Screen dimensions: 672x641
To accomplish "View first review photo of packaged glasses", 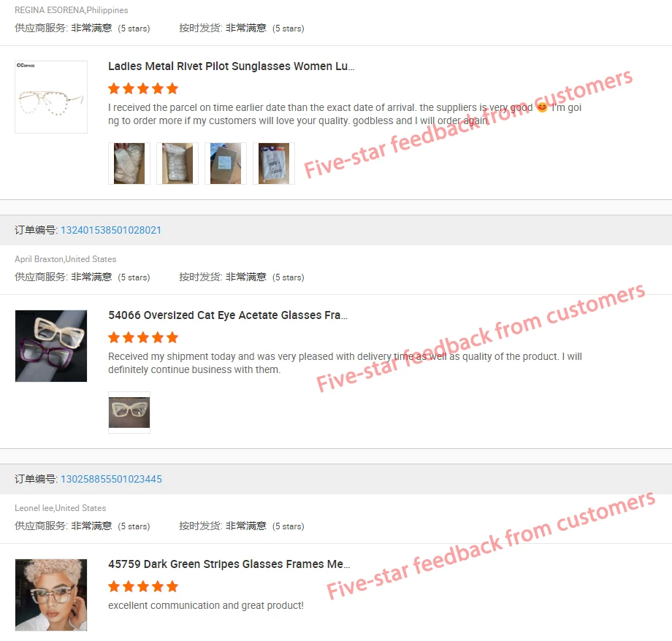I will coord(129,164).
